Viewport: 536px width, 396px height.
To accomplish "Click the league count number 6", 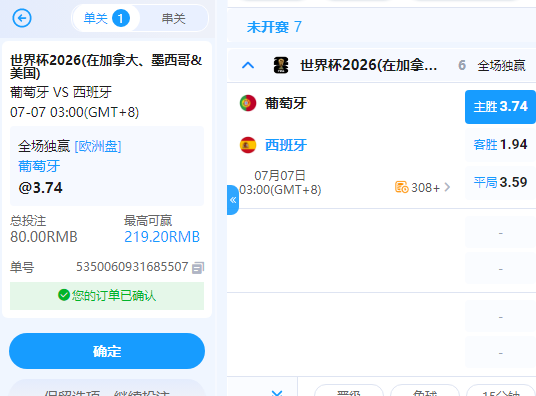I will pyautogui.click(x=462, y=65).
